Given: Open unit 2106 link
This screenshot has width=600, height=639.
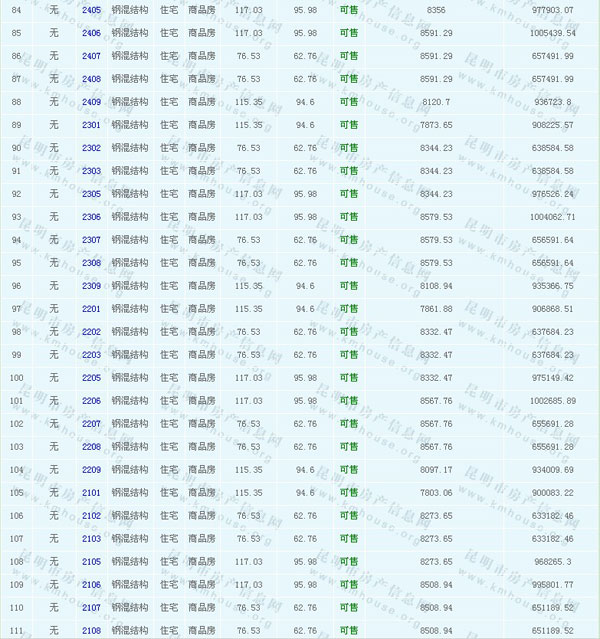Looking at the screenshot, I should click(91, 585).
